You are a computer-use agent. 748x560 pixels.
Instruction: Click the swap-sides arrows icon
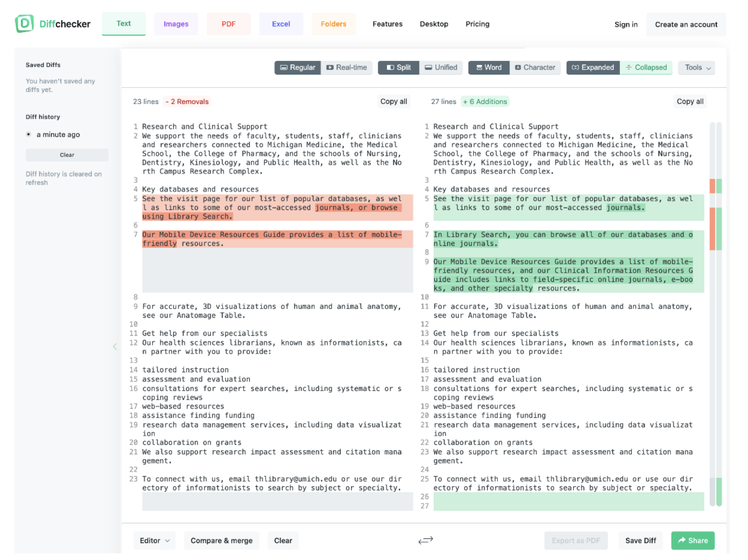(x=426, y=540)
